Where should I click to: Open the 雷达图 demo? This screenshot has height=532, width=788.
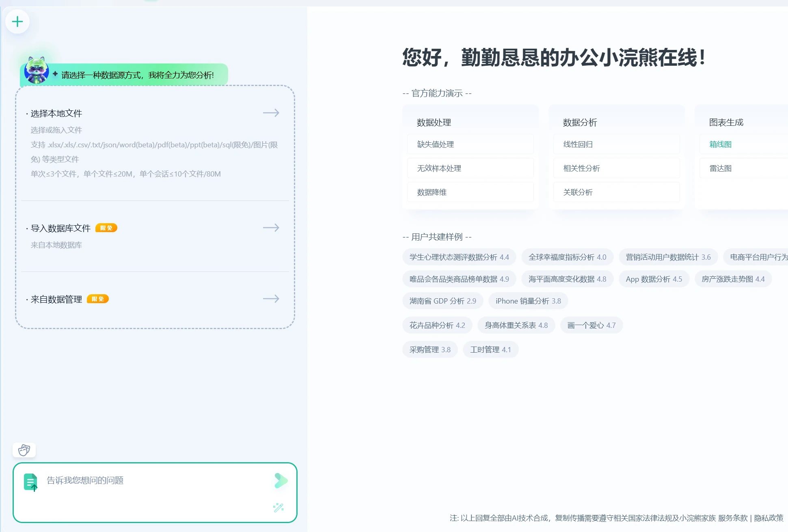pos(743,168)
